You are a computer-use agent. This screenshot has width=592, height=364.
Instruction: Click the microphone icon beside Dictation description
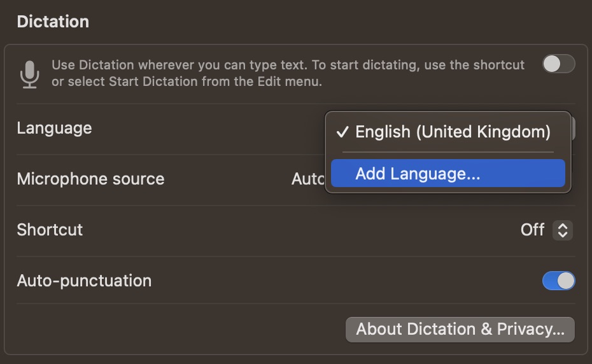point(29,74)
